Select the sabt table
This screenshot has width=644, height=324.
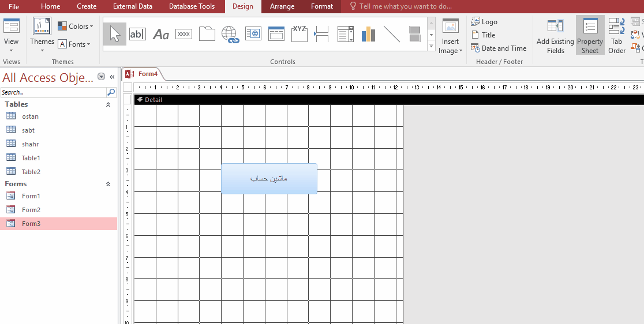click(59, 130)
